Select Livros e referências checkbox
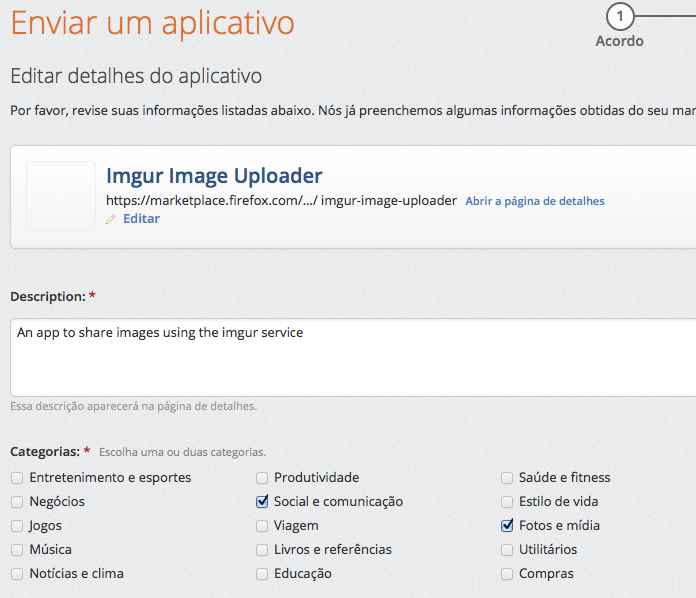The height and width of the screenshot is (598, 696). coord(262,550)
